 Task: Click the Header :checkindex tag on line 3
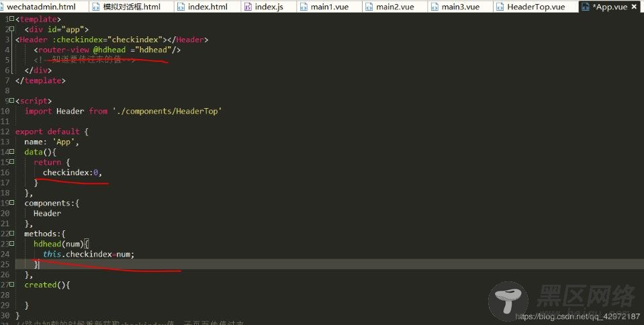click(111, 40)
